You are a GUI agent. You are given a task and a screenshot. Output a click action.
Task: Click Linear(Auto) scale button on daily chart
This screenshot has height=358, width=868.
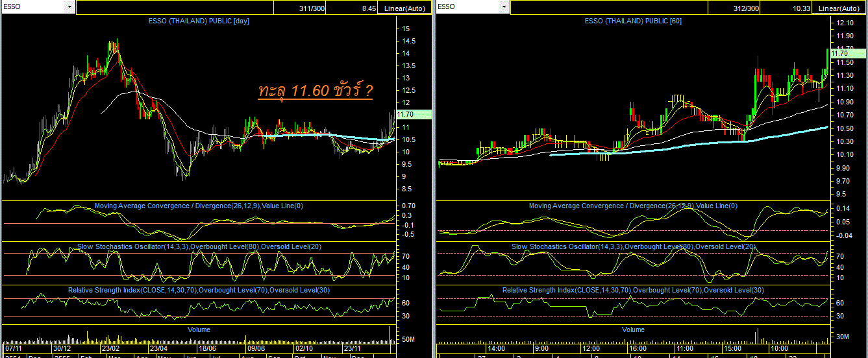coord(404,8)
